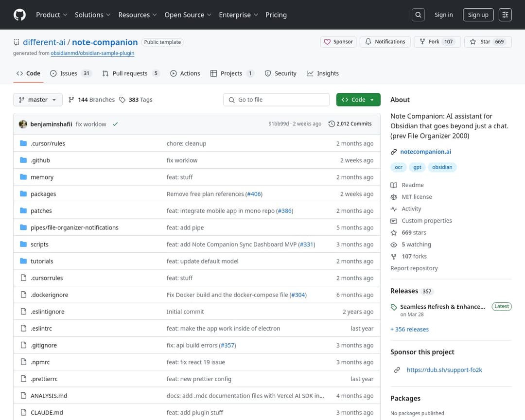Click the Activity pulse icon

[394, 209]
